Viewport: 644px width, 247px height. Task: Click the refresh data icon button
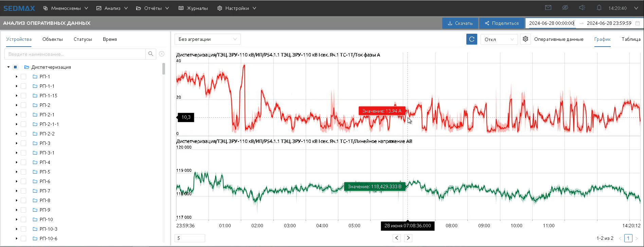(x=471, y=39)
